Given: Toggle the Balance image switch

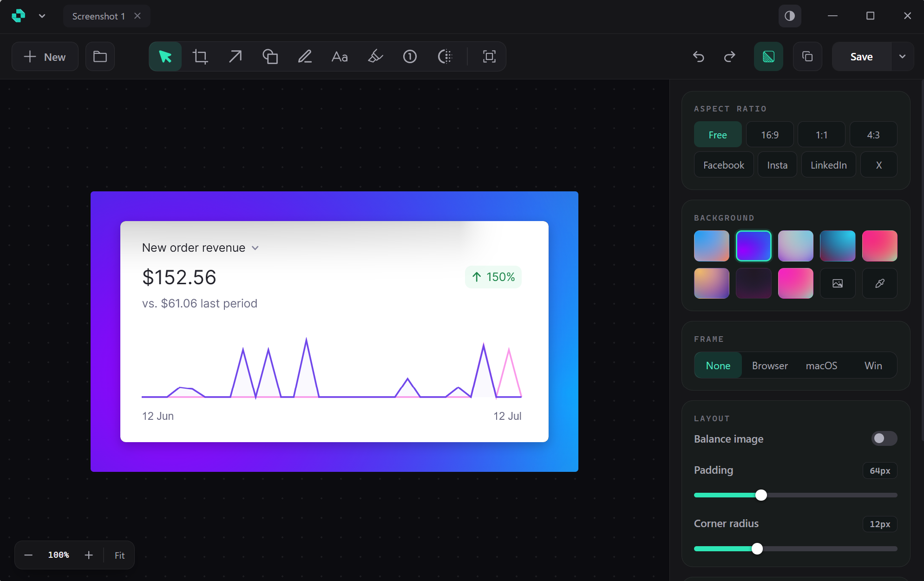Looking at the screenshot, I should click(x=884, y=438).
